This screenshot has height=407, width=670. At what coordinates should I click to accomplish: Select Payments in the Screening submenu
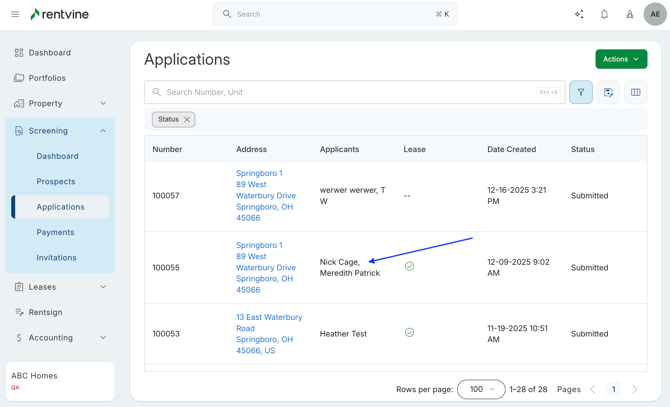pyautogui.click(x=55, y=232)
